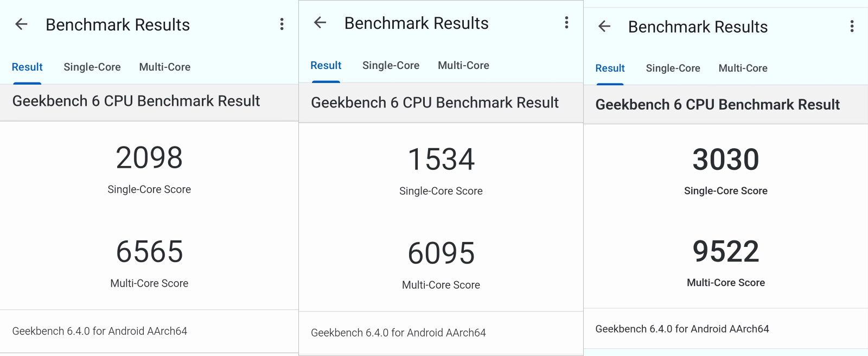Go back from the results showing 3030 single-core

tap(604, 27)
